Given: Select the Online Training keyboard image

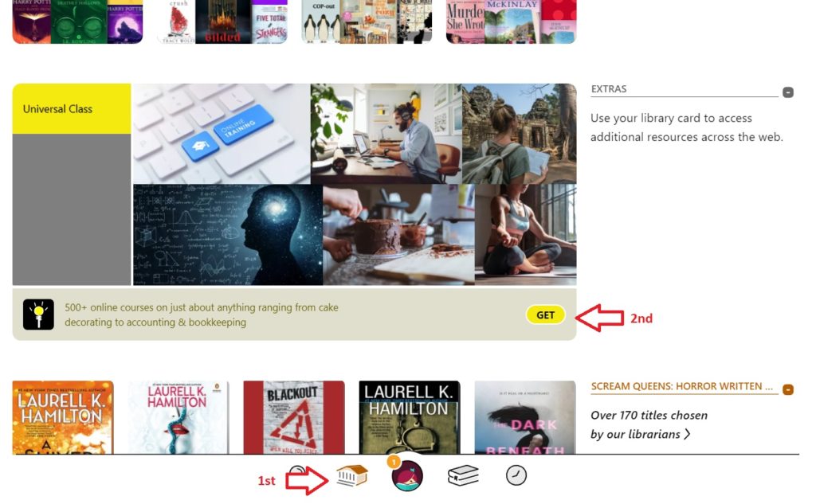Looking at the screenshot, I should click(x=222, y=134).
